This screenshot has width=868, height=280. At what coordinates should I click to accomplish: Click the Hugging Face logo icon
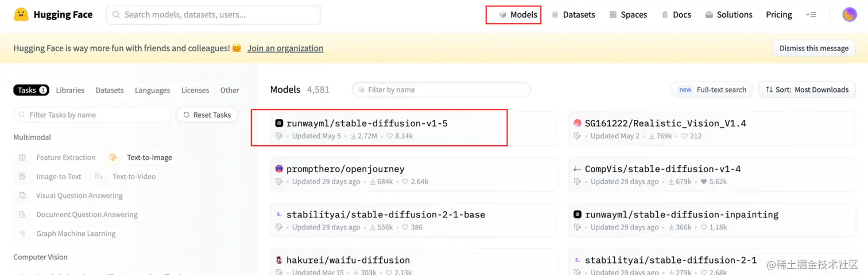(21, 14)
